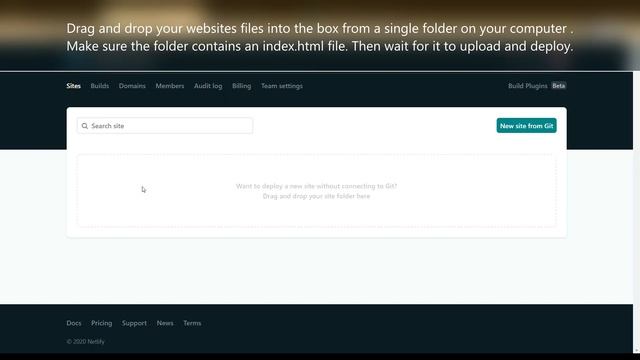Click 'Drag and drop your site folder here' text
Screen dimensions: 640x360
pyautogui.click(x=316, y=196)
